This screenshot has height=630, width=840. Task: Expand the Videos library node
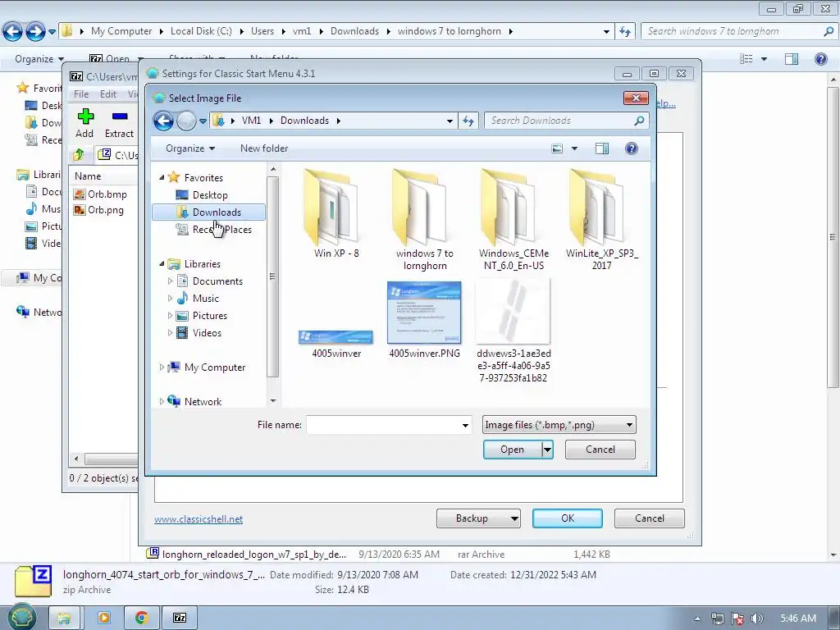coord(170,333)
